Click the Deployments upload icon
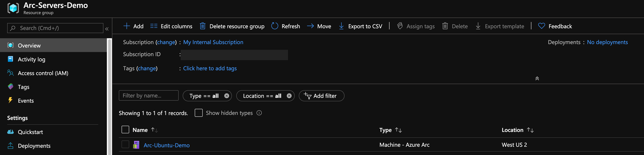This screenshot has height=155, width=644. point(10,146)
